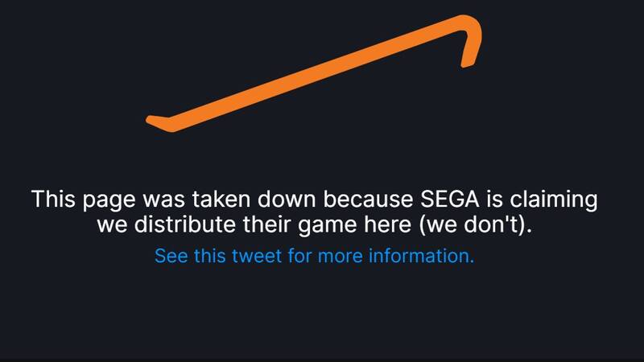This screenshot has height=362, width=644.
Task: Open the 'See this tweet for more information' link
Action: click(315, 256)
